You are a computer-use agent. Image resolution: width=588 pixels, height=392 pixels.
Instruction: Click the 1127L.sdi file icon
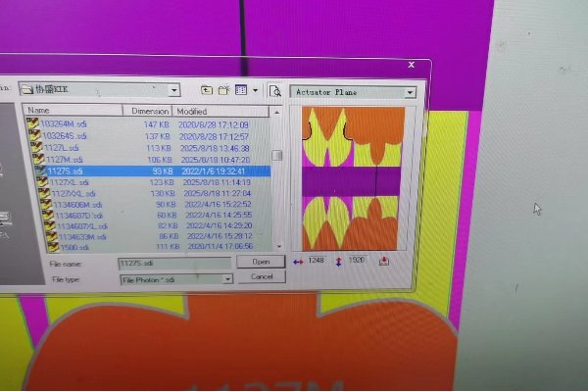pyautogui.click(x=36, y=147)
